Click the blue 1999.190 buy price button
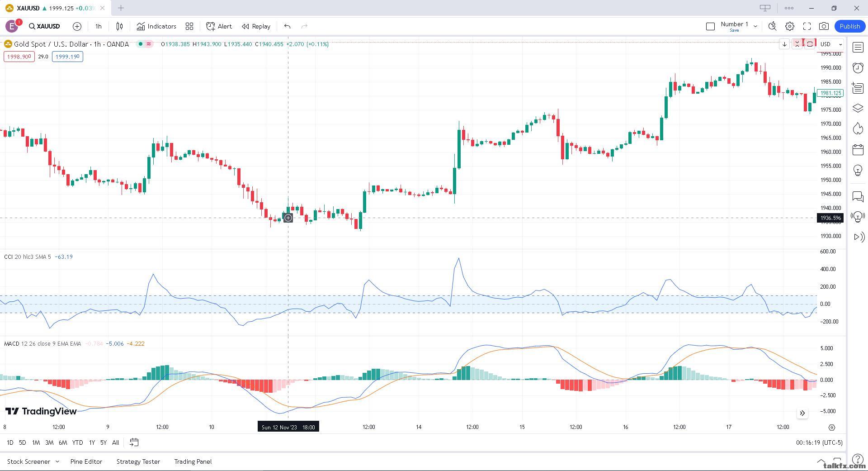The height and width of the screenshot is (471, 868). click(x=67, y=57)
